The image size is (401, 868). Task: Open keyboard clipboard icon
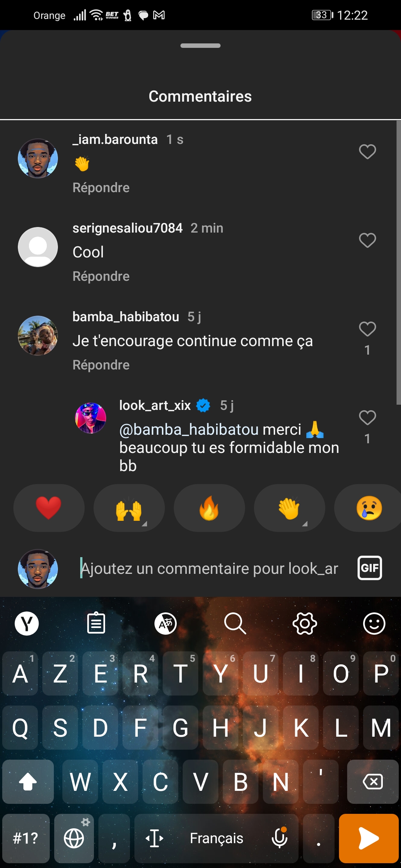point(96,623)
